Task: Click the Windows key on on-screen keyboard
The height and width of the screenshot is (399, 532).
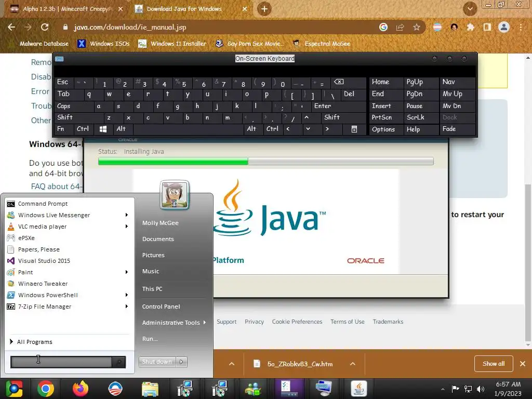Action: coord(103,129)
